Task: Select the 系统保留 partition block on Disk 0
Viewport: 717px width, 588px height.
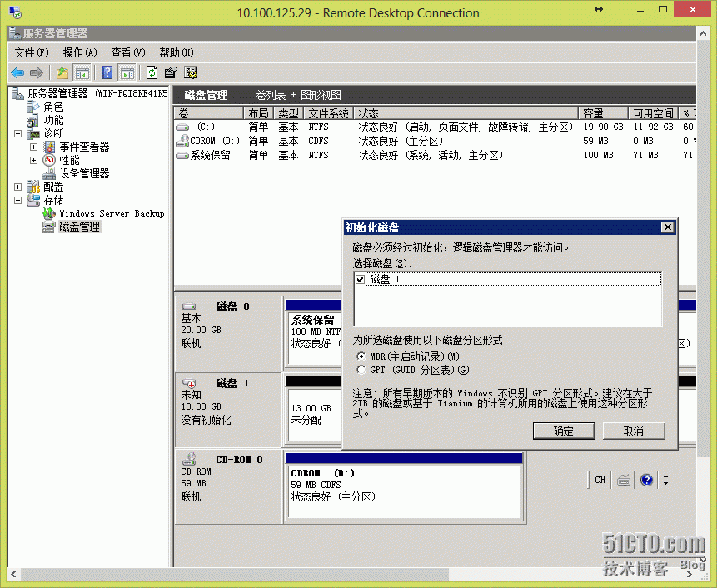Action: (x=315, y=332)
